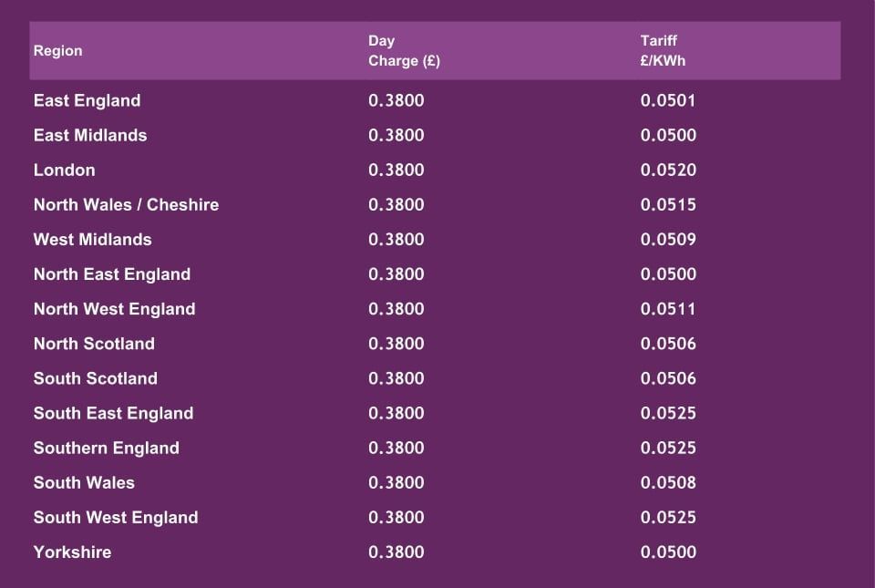
Task: Click the Region column header
Action: [x=58, y=51]
